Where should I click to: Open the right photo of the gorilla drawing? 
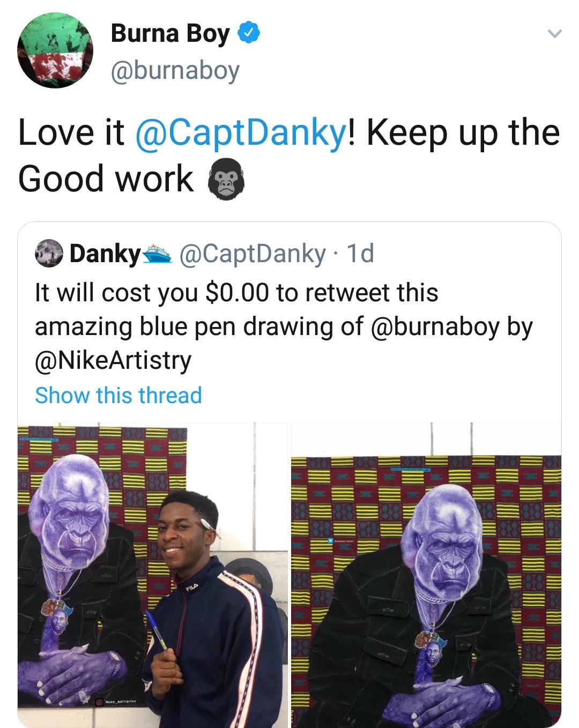pos(426,574)
